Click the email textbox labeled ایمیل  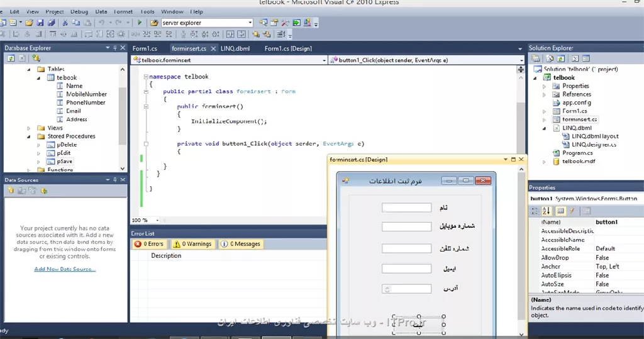point(407,269)
